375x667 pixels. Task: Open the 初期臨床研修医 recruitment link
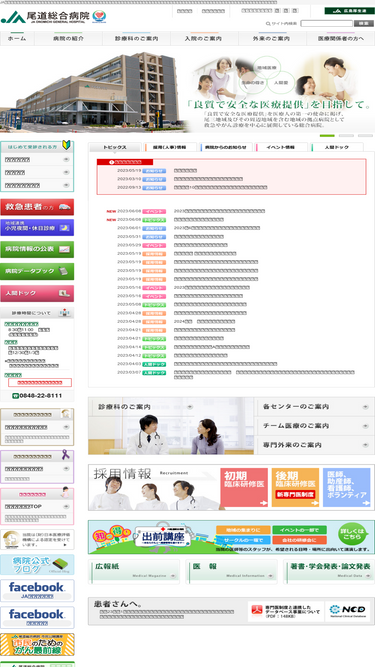pos(244,487)
